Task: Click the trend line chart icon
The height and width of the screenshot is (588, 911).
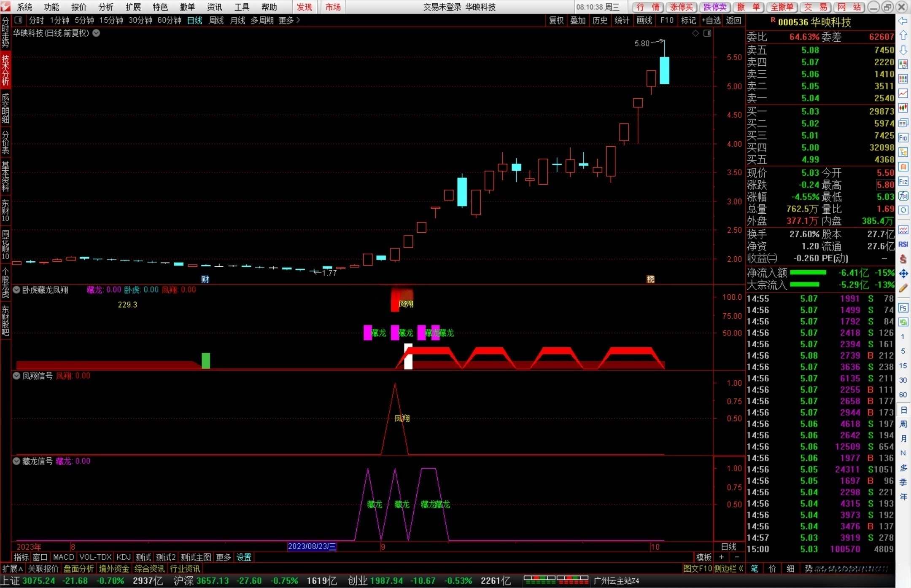Action: point(903,93)
